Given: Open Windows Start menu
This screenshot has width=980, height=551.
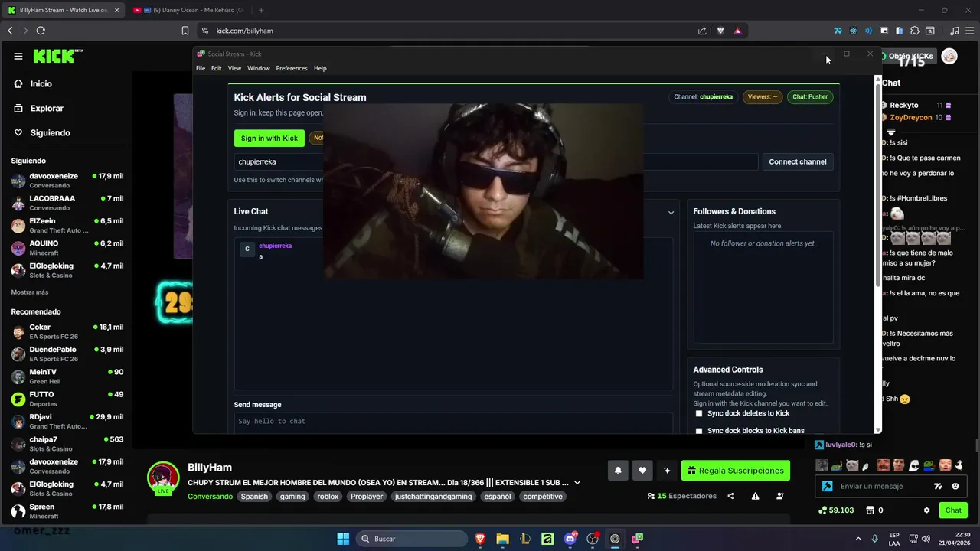Looking at the screenshot, I should coord(343,539).
